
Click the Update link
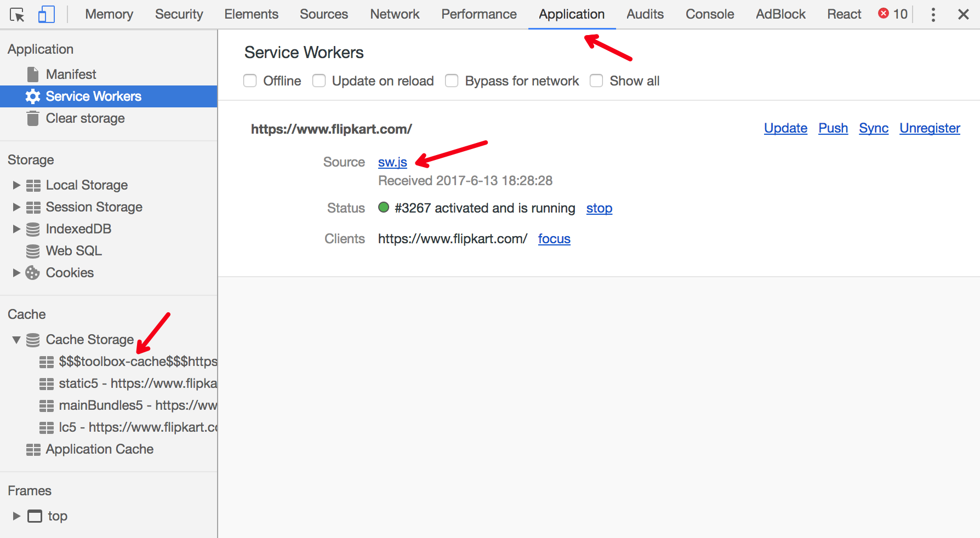pyautogui.click(x=785, y=128)
